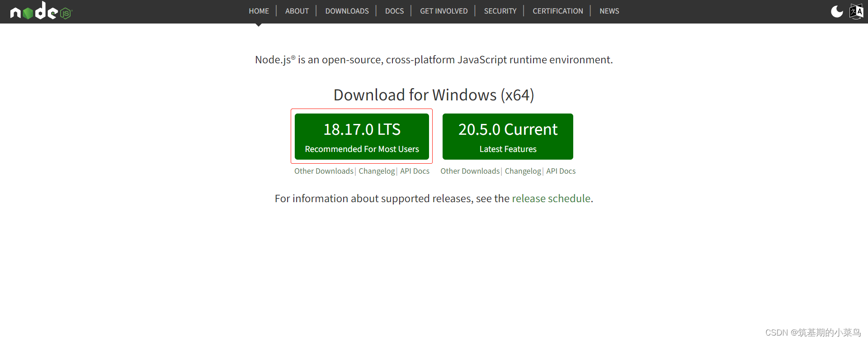
Task: Open the language translation icon
Action: pyautogui.click(x=856, y=11)
